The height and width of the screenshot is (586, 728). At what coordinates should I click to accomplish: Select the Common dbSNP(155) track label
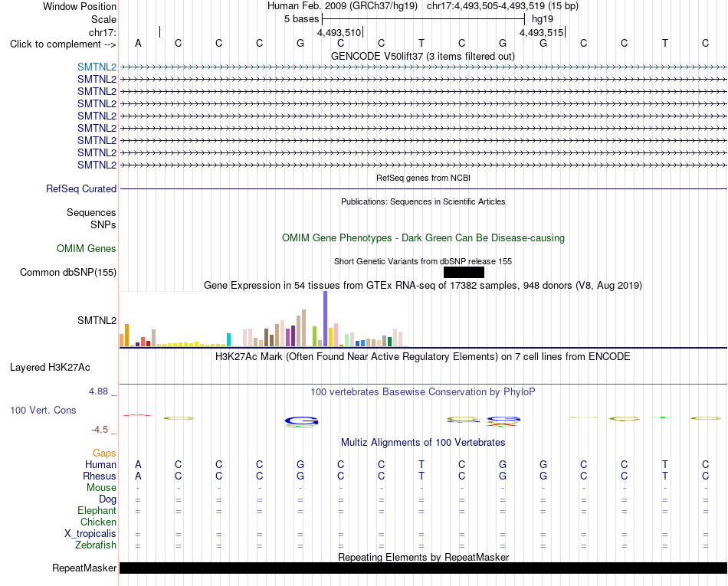click(67, 273)
